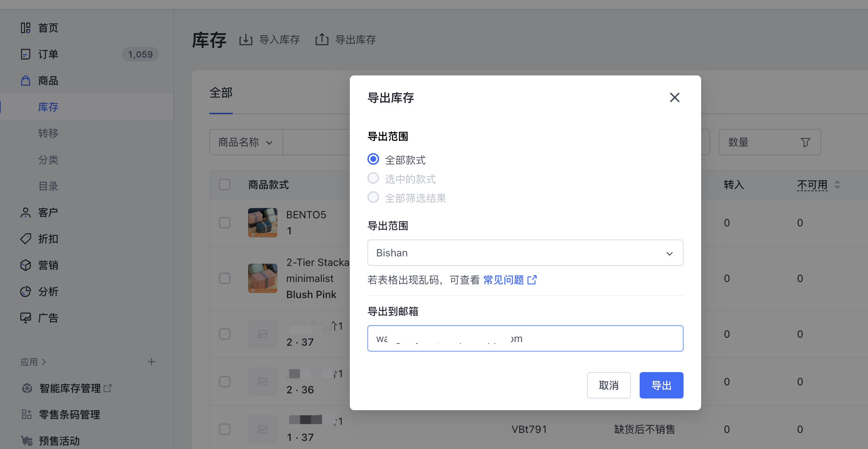Open 目录 in the sidebar
Screen dimensions: 868x449
48,186
